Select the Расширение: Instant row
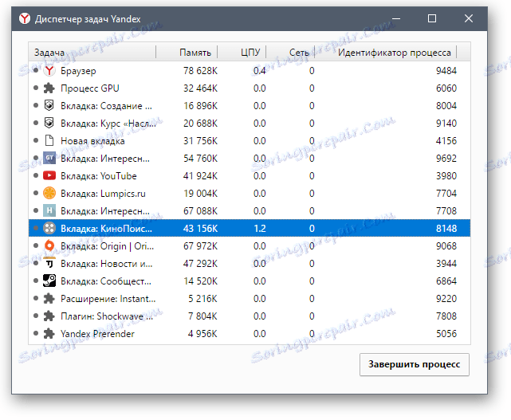The image size is (511, 420). [250, 299]
